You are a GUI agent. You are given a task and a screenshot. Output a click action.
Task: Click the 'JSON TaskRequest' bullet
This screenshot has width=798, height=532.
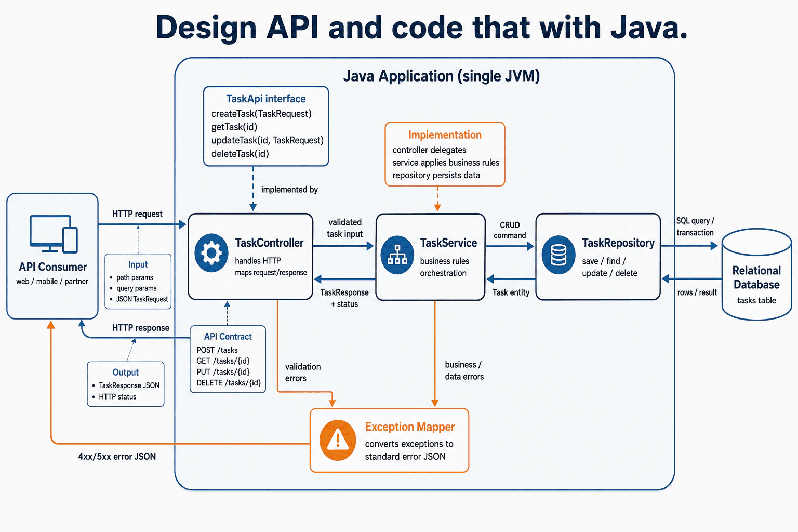pyautogui.click(x=142, y=299)
